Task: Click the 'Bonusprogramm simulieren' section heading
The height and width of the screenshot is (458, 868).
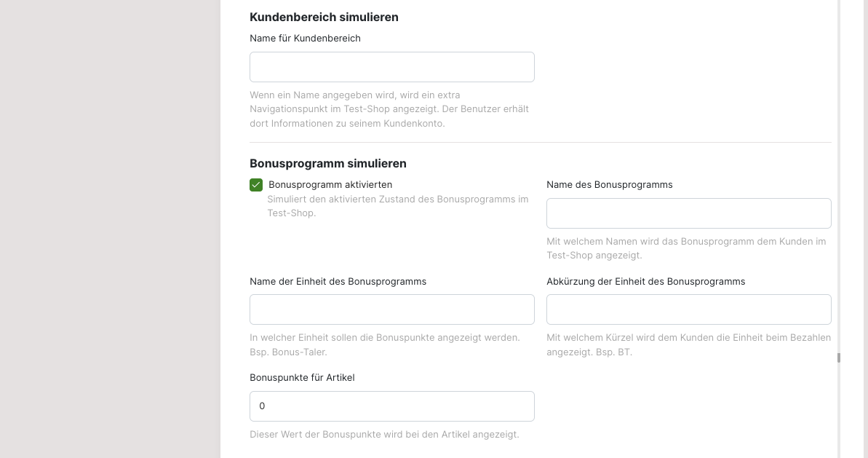Action: (x=327, y=164)
